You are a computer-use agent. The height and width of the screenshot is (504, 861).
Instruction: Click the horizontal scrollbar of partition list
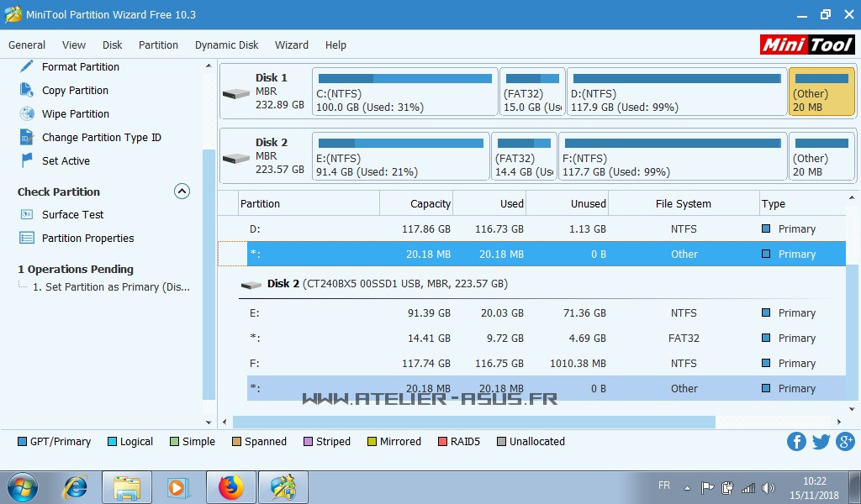point(474,422)
